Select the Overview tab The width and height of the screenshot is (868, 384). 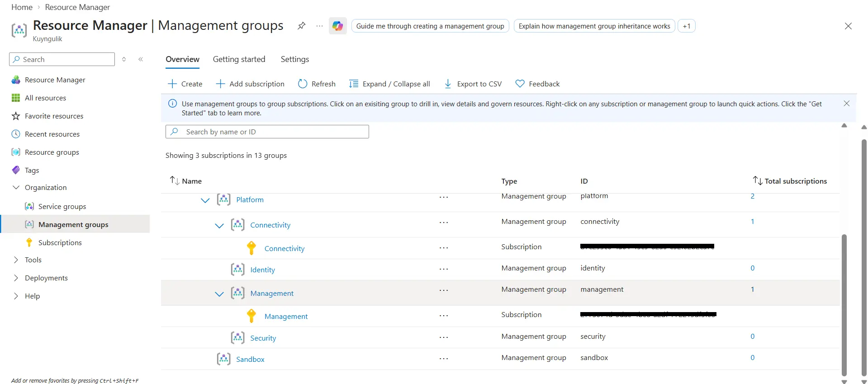tap(182, 59)
